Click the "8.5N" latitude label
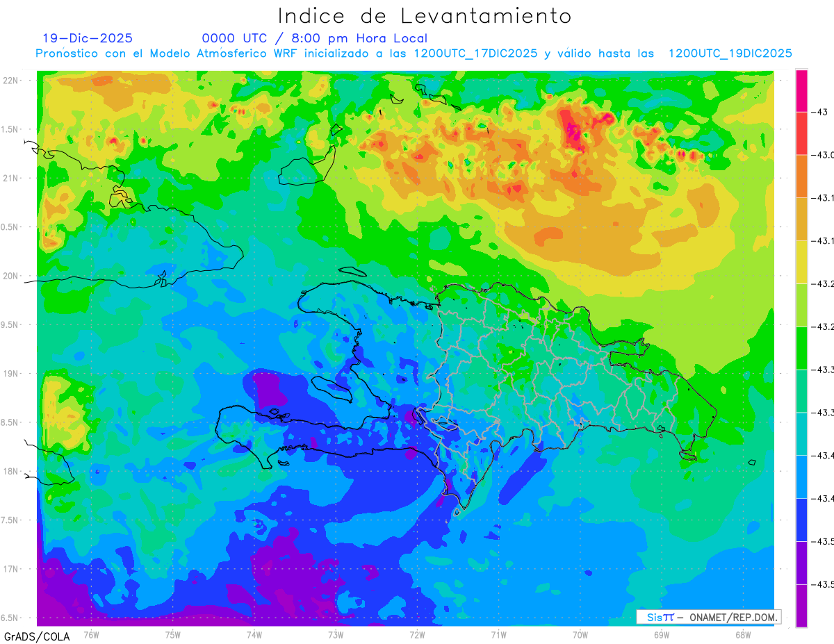Image resolution: width=834 pixels, height=644 pixels. (x=10, y=422)
